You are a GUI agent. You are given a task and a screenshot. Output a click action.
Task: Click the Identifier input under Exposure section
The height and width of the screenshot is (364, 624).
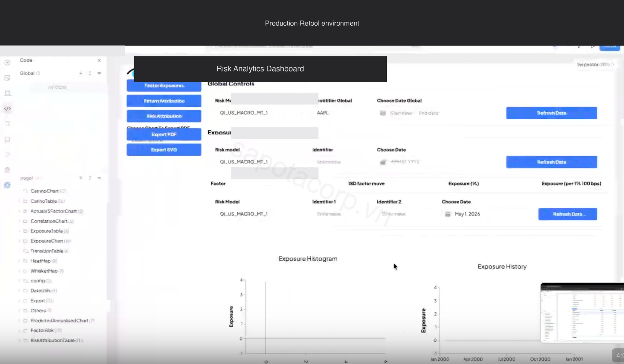click(x=341, y=162)
